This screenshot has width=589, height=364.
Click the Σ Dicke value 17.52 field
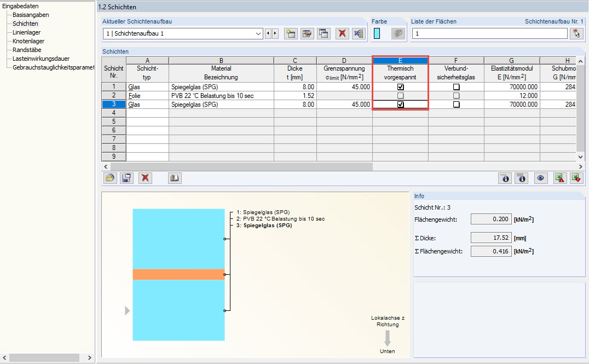point(491,238)
